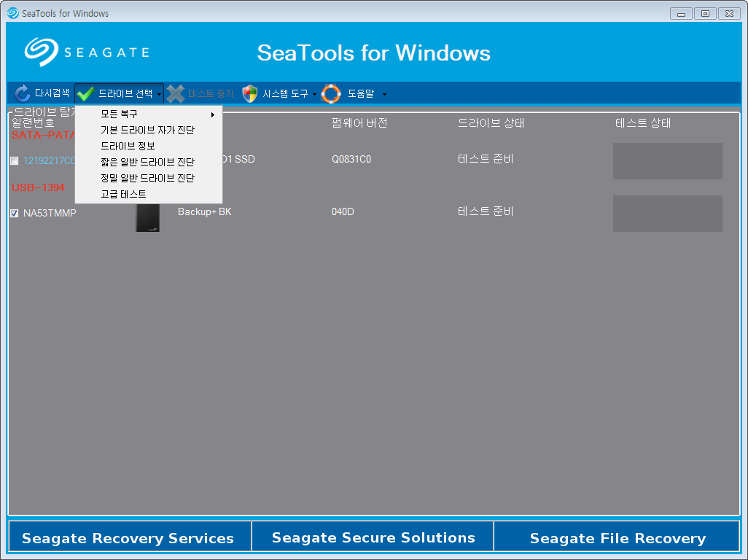Click the SeaTools for Windows banner heading
Screen dimensions: 748x560
coord(373,53)
